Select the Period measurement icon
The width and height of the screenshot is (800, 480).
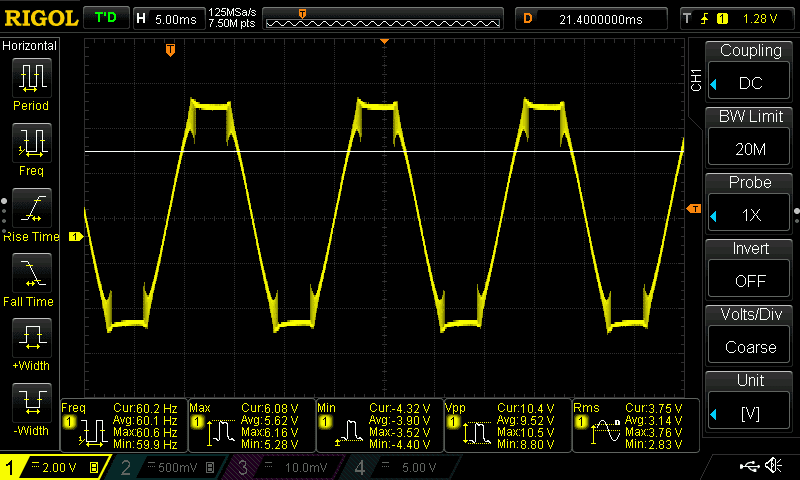click(x=32, y=77)
